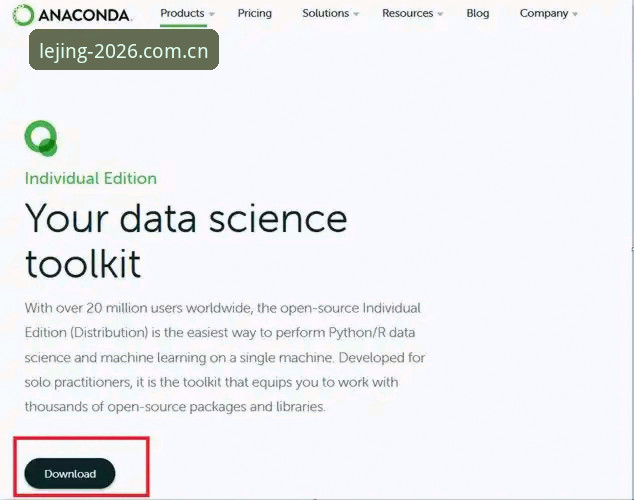Click the Anaconda logo ring icon
This screenshot has height=500, width=634.
[x=23, y=15]
